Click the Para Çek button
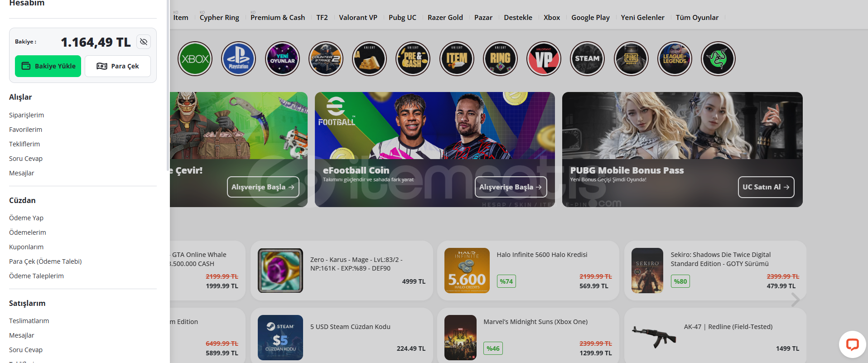The height and width of the screenshot is (363, 868). tap(118, 66)
